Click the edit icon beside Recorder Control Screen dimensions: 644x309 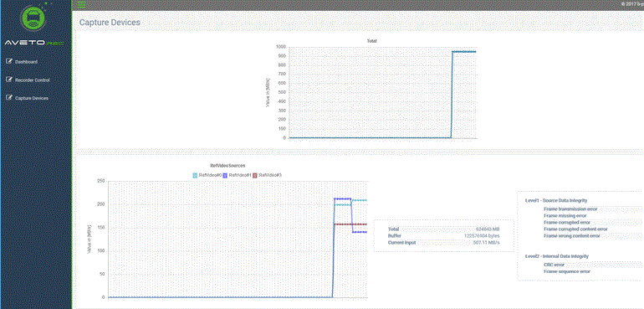click(9, 80)
